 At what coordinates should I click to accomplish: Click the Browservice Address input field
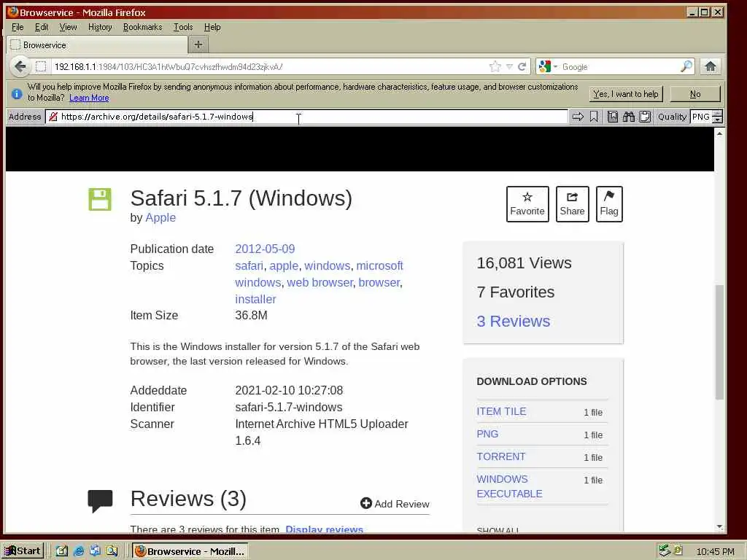click(307, 117)
